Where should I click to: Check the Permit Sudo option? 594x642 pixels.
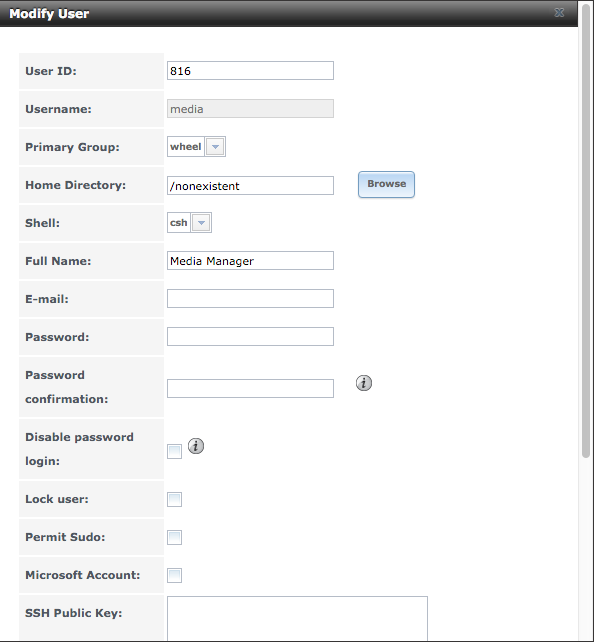click(174, 538)
